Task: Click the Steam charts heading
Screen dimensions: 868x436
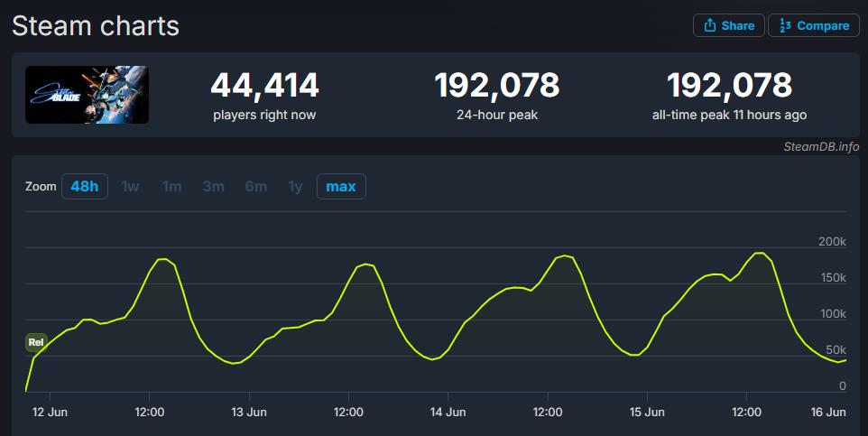Action: [x=96, y=26]
